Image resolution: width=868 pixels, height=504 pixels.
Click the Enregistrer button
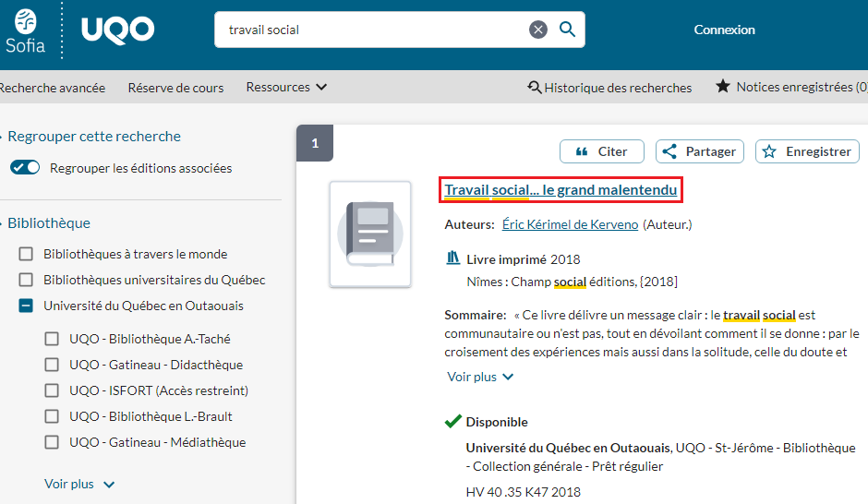point(807,151)
